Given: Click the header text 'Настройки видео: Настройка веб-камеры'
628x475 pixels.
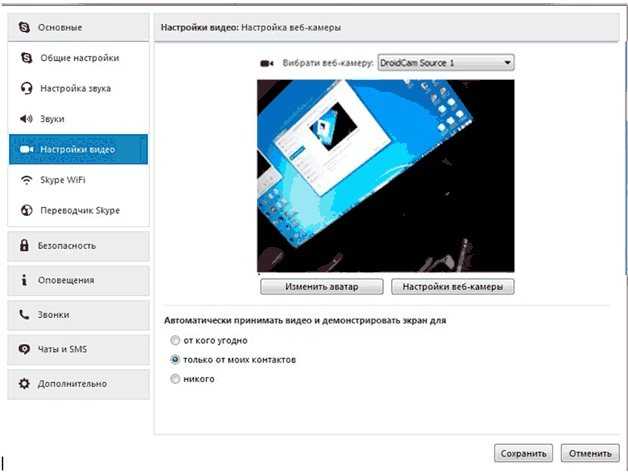Looking at the screenshot, I should (251, 28).
